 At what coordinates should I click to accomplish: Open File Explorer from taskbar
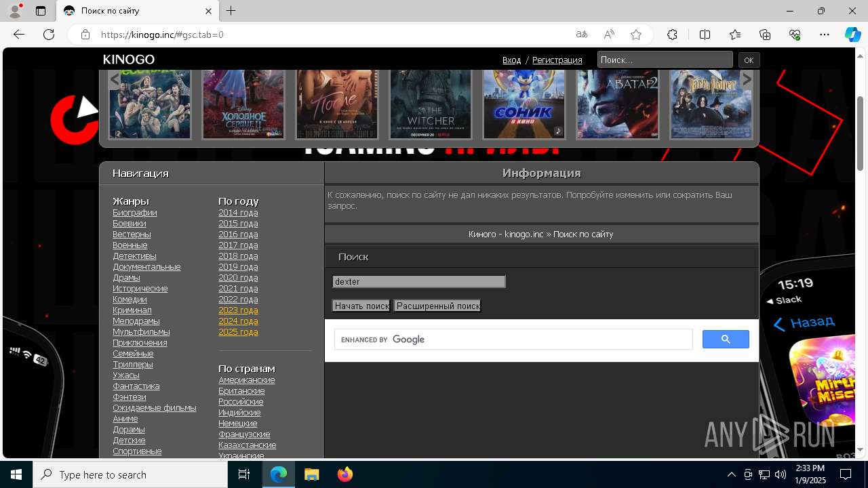pyautogui.click(x=311, y=474)
